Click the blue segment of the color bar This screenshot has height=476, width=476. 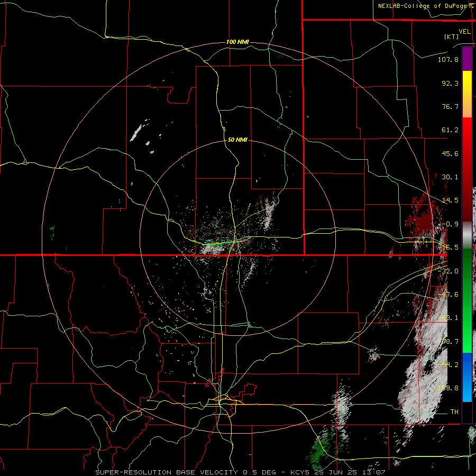(x=467, y=377)
